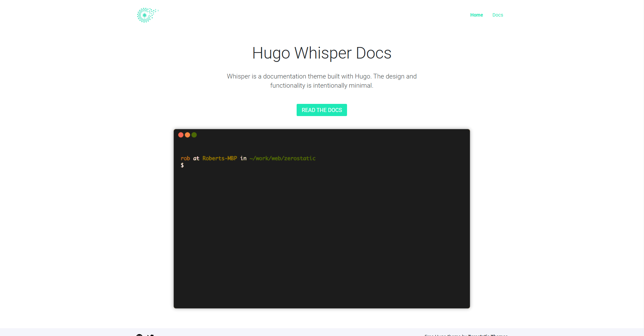Click the orange dot in the terminal window
The height and width of the screenshot is (336, 644).
click(x=187, y=135)
